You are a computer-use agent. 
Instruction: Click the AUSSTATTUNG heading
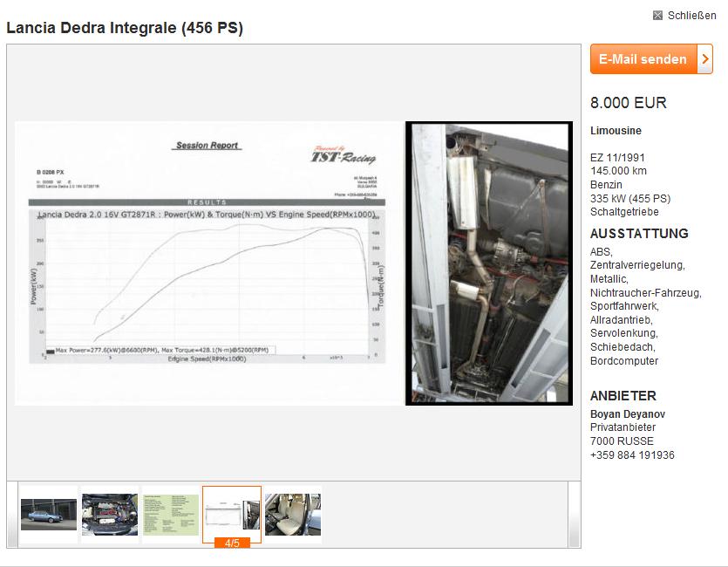[x=639, y=234]
